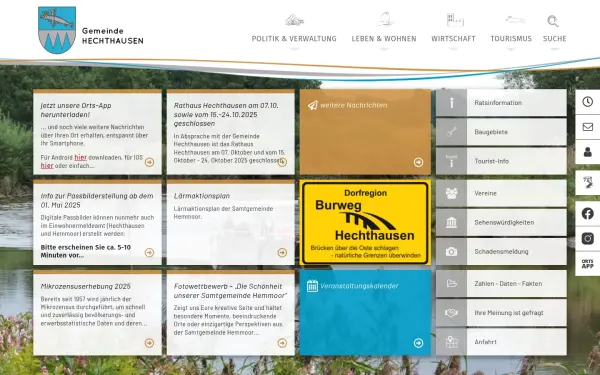This screenshot has width=600, height=375.
Task: Open the Tourismus menu
Action: pyautogui.click(x=511, y=39)
